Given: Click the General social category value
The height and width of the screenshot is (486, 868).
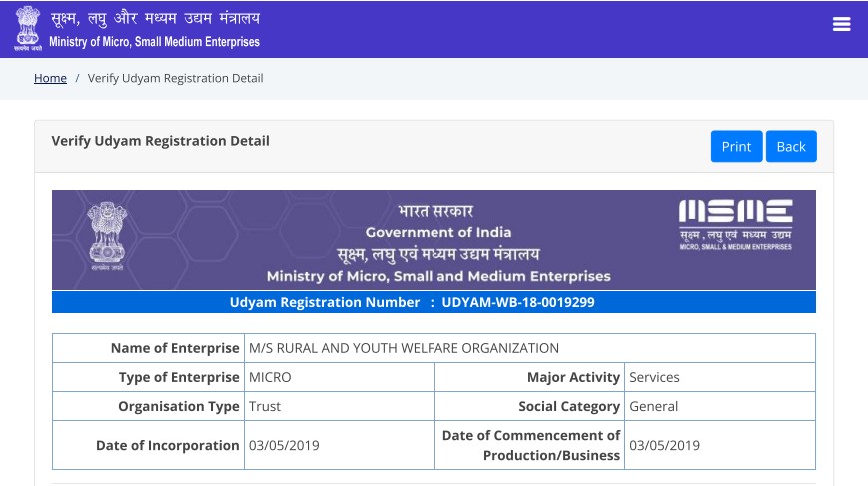Looking at the screenshot, I should pyautogui.click(x=653, y=406).
